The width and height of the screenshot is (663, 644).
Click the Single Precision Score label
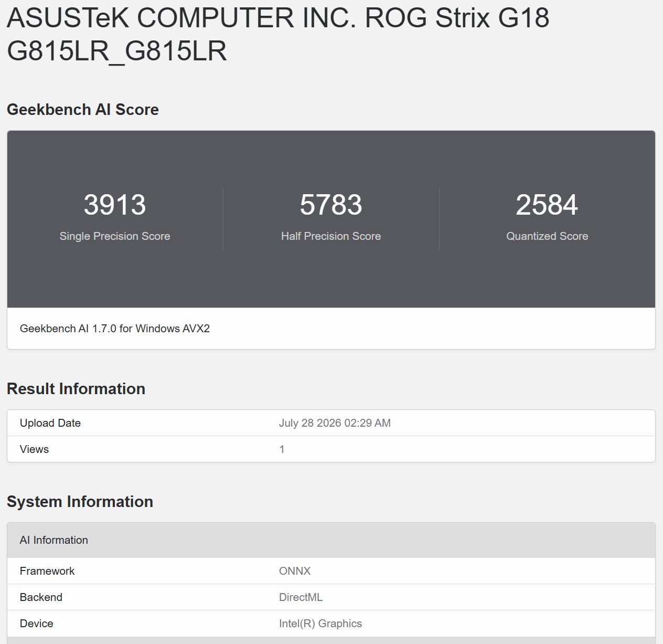[x=115, y=236]
